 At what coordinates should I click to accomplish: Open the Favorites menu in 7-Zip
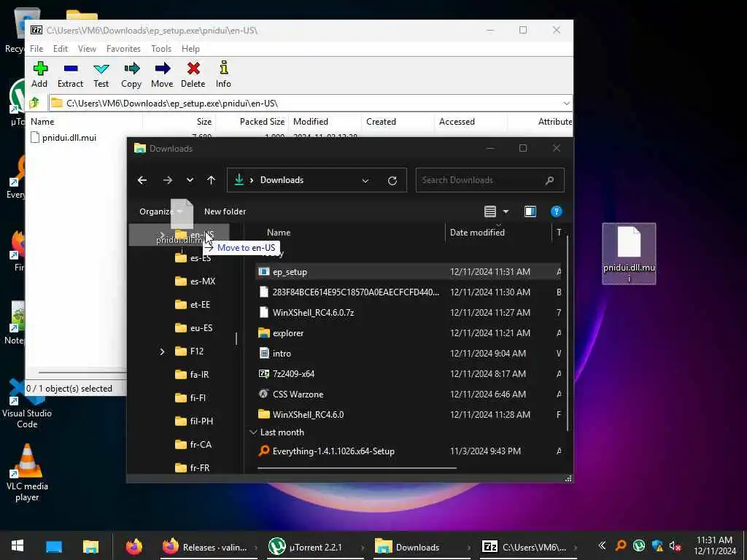click(x=123, y=49)
